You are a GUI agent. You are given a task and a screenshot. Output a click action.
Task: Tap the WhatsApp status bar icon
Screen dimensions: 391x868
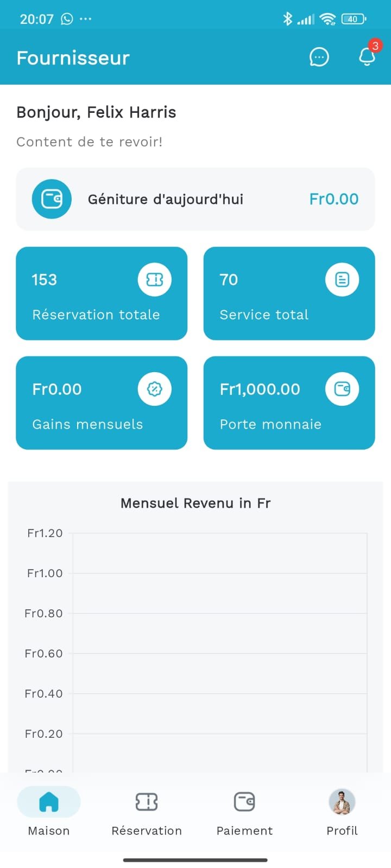click(67, 19)
